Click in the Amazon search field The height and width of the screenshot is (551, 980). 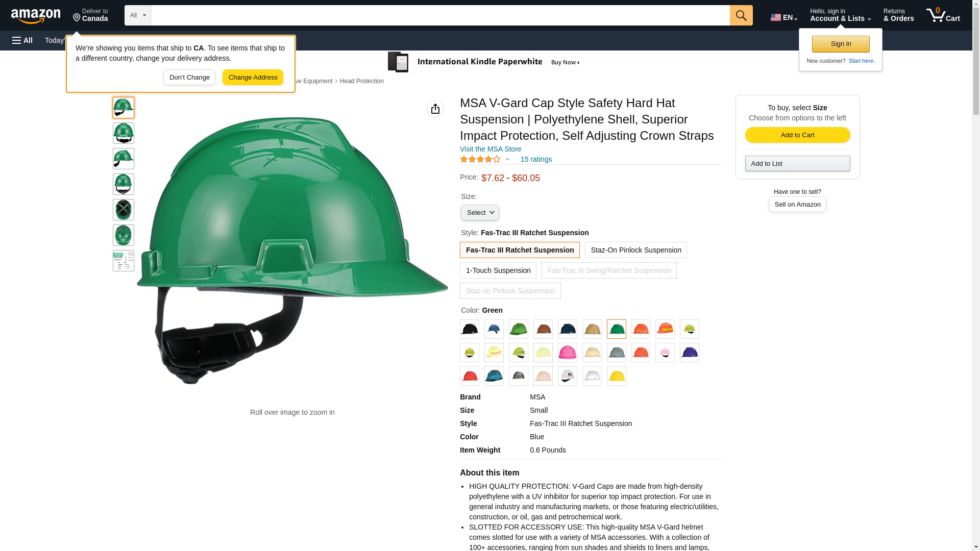point(440,15)
